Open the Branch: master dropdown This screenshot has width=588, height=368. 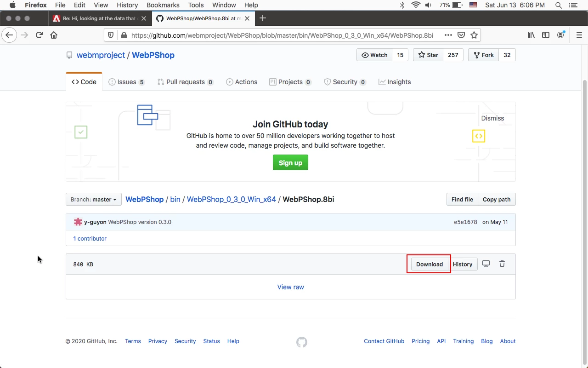tap(94, 199)
